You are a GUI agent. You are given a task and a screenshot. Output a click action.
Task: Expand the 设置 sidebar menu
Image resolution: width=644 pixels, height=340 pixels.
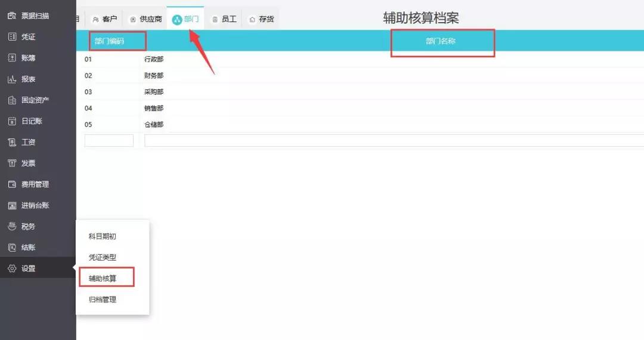point(29,268)
